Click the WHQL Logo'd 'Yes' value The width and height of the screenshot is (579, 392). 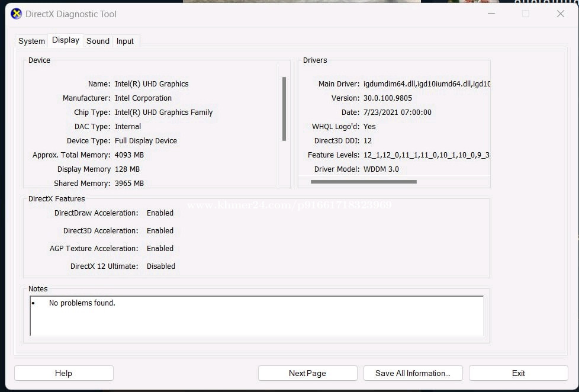[369, 126]
